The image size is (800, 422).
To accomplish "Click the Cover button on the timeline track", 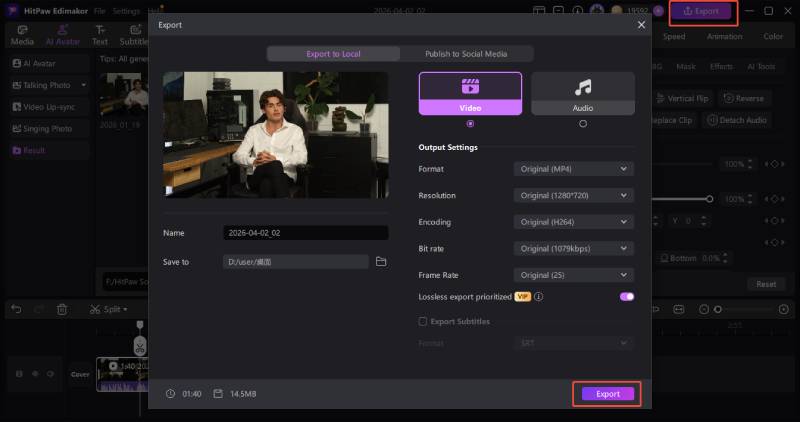I will pyautogui.click(x=80, y=374).
